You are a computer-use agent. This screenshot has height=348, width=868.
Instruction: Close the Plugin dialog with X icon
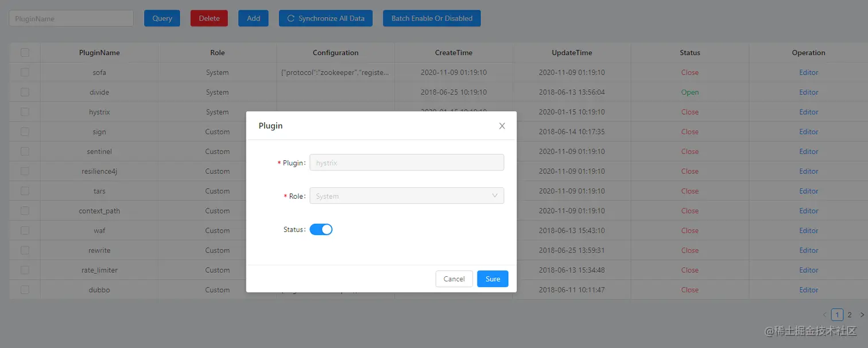502,126
